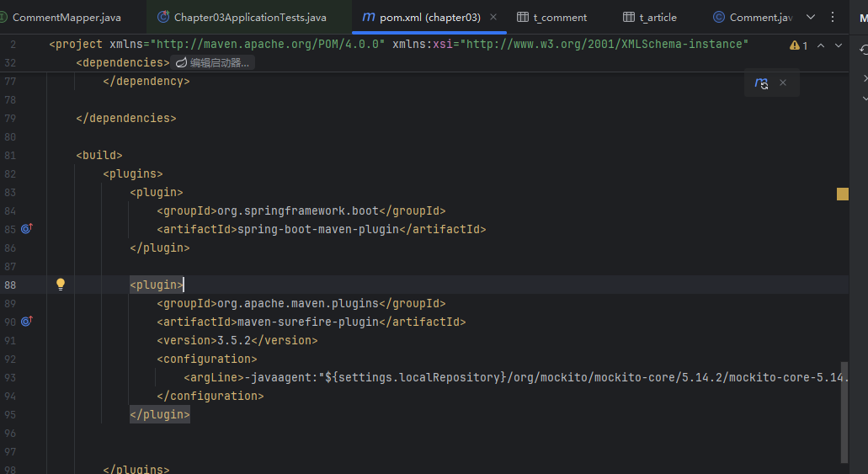
Task: Click the <plugins> tag on line 82
Action: point(133,174)
